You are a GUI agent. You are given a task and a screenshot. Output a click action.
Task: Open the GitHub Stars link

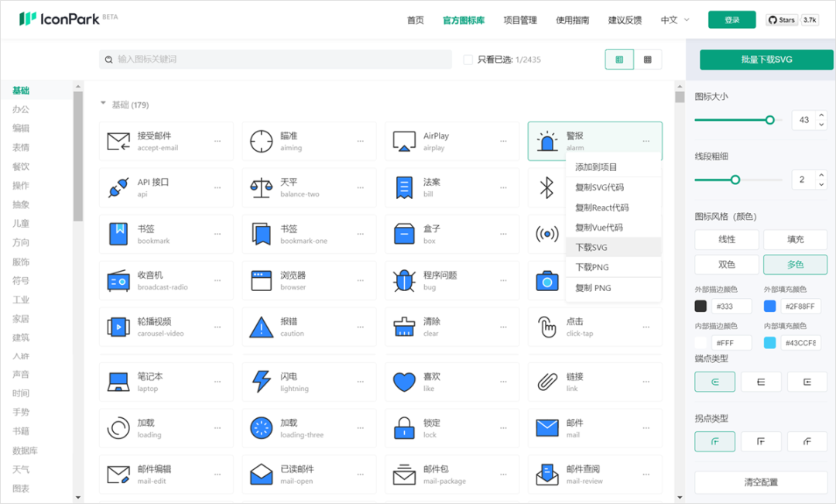point(782,19)
